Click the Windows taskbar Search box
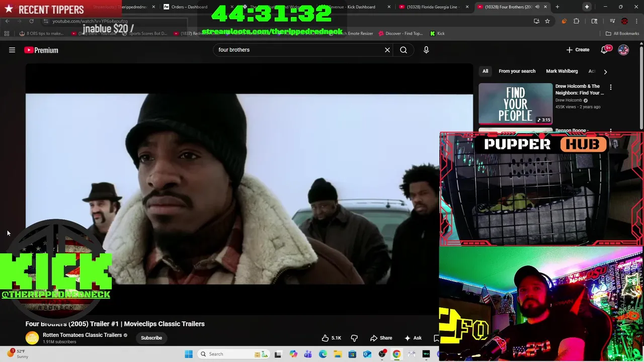 click(x=233, y=354)
